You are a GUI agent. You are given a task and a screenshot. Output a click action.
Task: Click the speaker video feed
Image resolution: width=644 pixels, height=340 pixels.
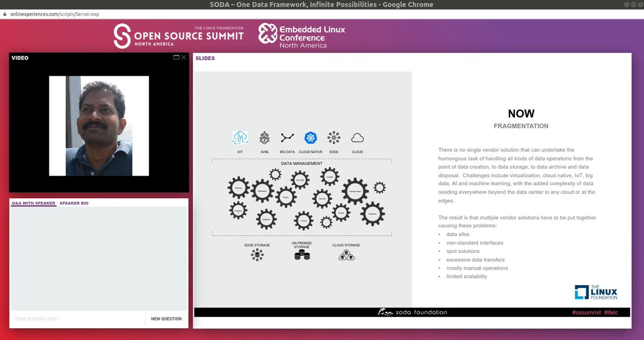pyautogui.click(x=99, y=126)
